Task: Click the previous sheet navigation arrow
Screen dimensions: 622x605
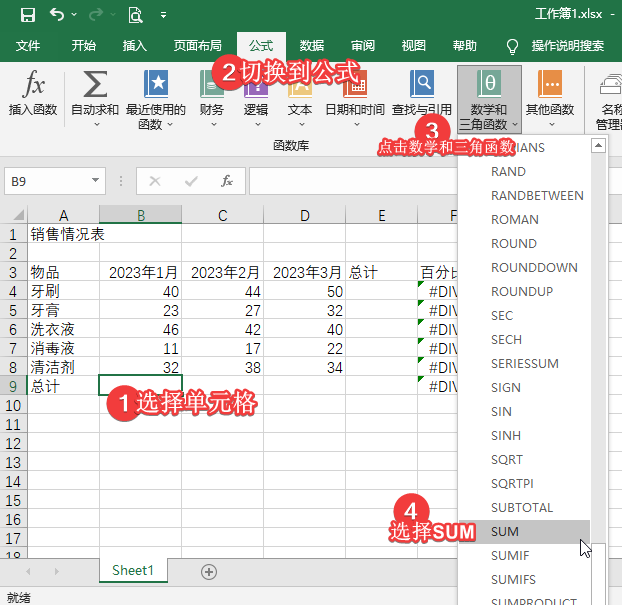Action: 28,571
